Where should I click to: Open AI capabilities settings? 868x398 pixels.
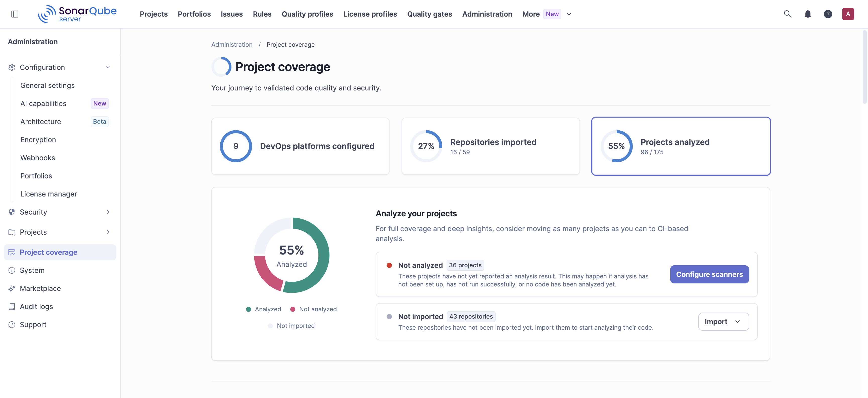(x=43, y=104)
